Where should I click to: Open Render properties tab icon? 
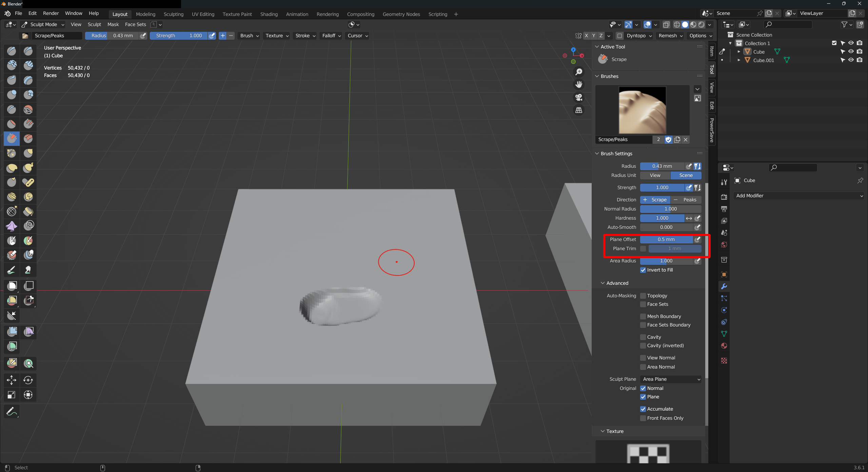tap(724, 197)
